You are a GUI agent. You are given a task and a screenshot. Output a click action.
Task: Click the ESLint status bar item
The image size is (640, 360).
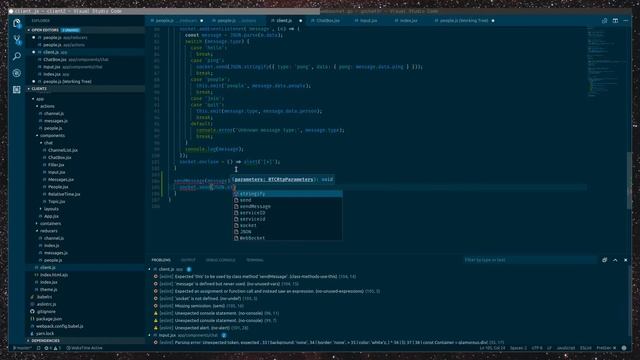[586, 348]
